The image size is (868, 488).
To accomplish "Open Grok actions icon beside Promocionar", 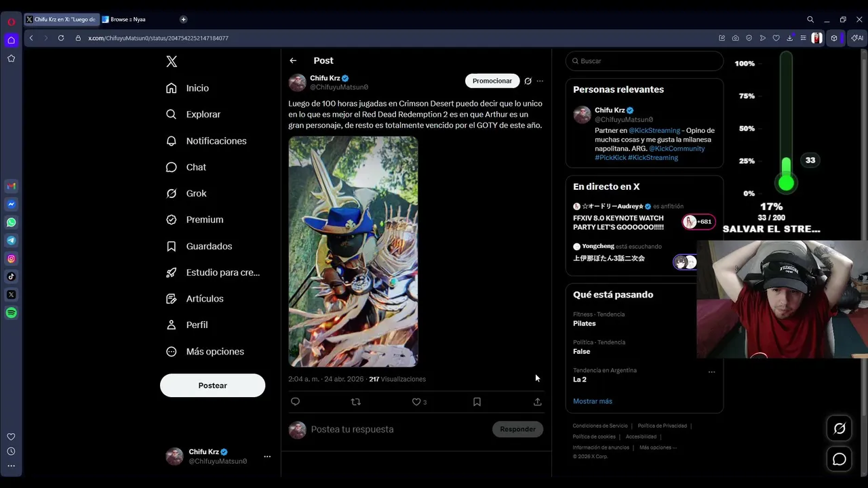I will tap(528, 81).
